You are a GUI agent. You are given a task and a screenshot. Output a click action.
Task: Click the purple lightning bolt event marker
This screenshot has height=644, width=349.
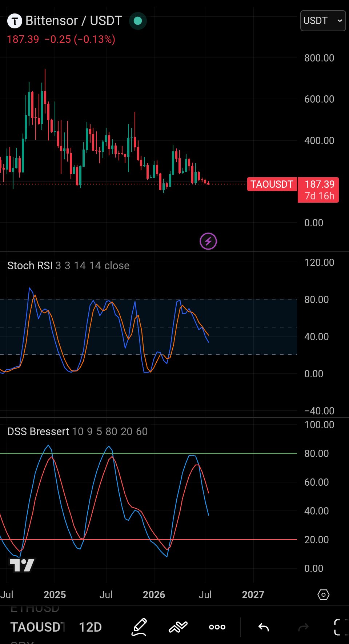[208, 241]
